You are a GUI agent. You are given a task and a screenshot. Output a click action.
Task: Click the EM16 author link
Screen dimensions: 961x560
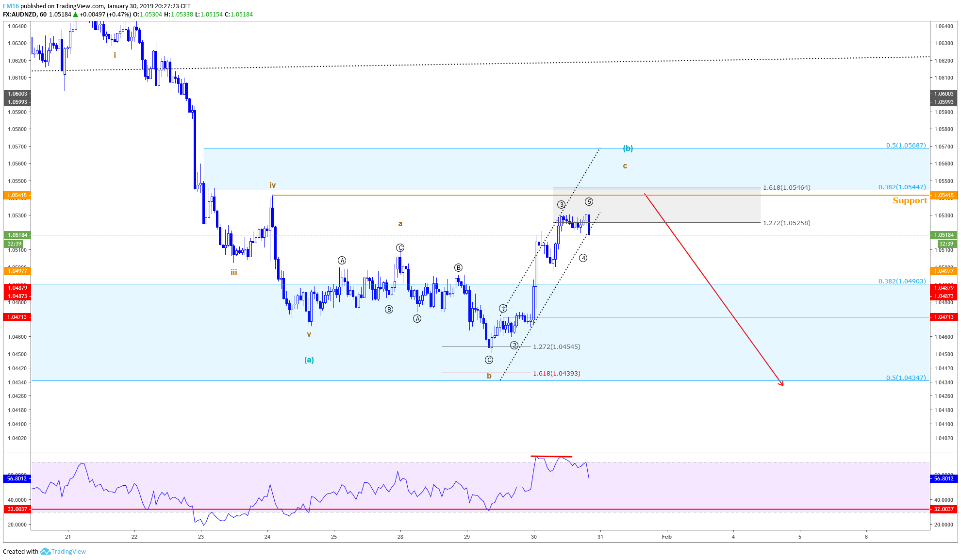point(11,6)
